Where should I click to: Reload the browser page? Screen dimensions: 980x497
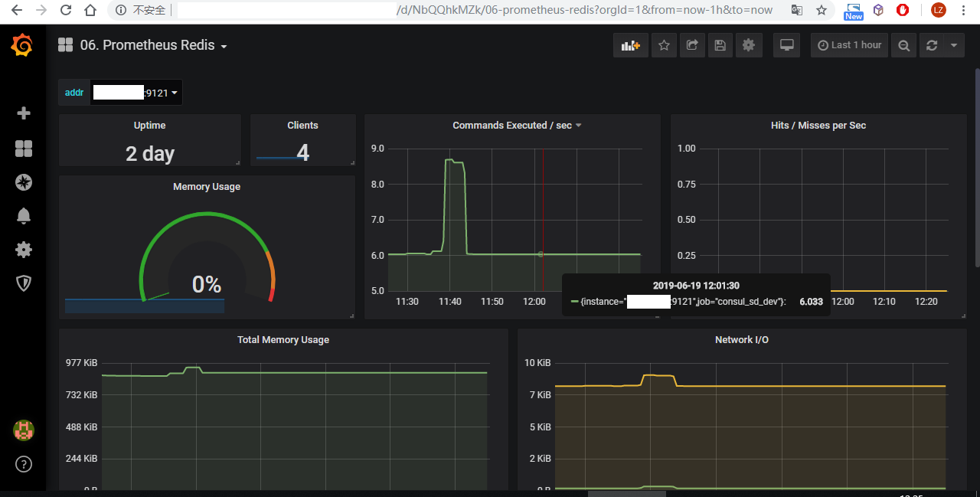pos(66,10)
